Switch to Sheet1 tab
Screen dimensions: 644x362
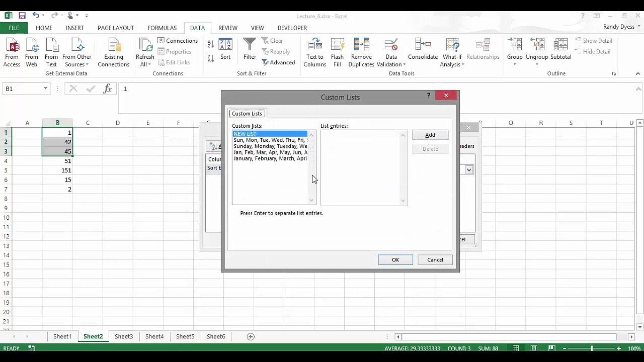62,337
